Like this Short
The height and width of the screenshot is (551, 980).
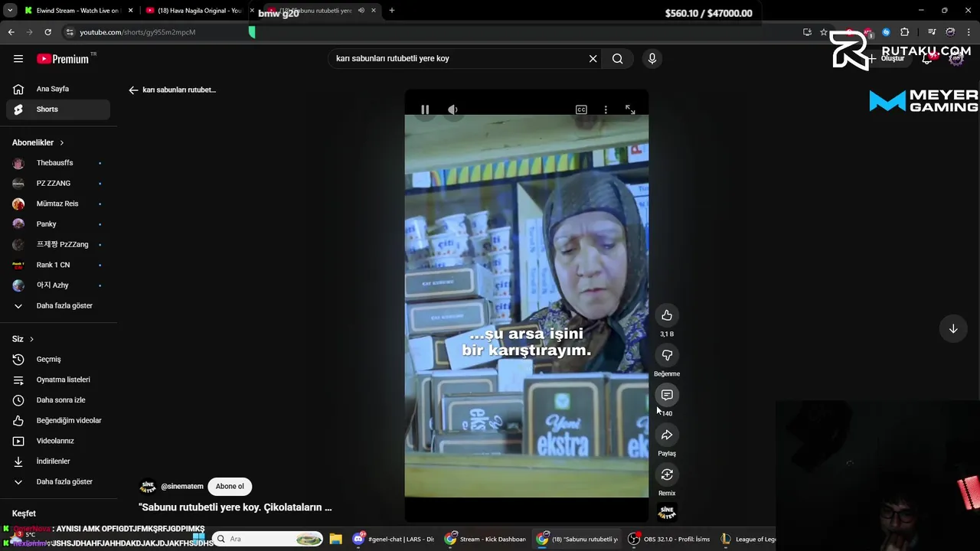click(667, 315)
